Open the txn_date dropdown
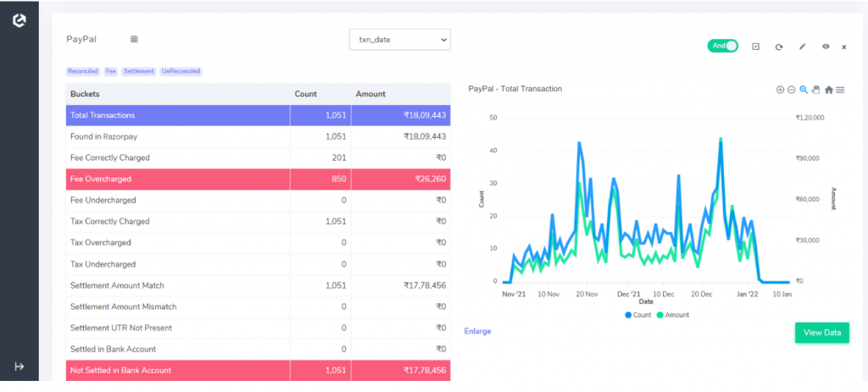868x392 pixels. click(400, 40)
